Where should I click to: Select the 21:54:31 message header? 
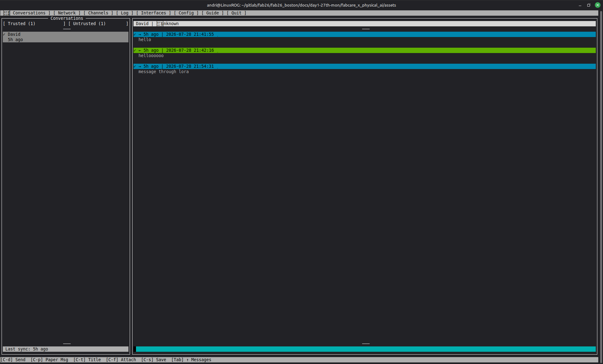pos(365,67)
